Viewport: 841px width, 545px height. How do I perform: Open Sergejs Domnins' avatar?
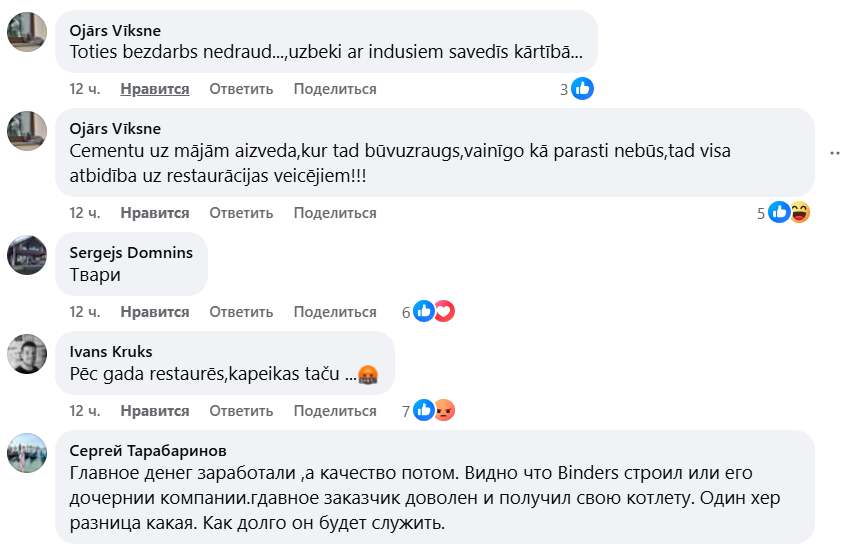(27, 254)
